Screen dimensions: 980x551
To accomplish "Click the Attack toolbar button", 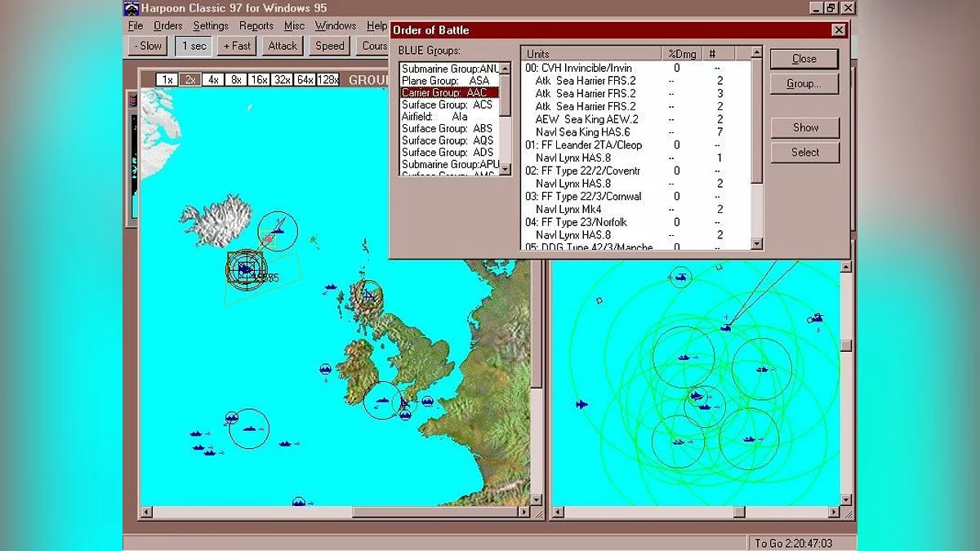I will point(283,46).
